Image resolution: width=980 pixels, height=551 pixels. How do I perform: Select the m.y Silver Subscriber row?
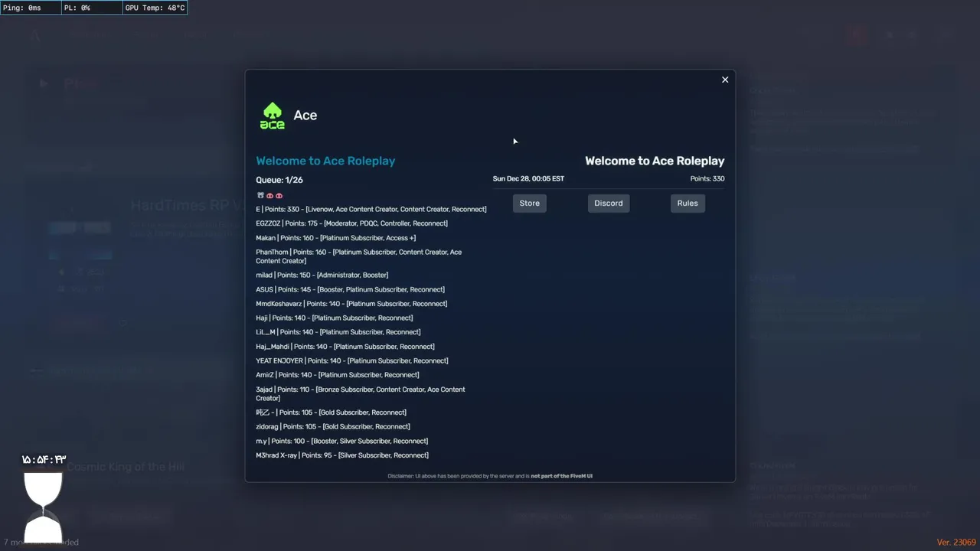coord(342,441)
